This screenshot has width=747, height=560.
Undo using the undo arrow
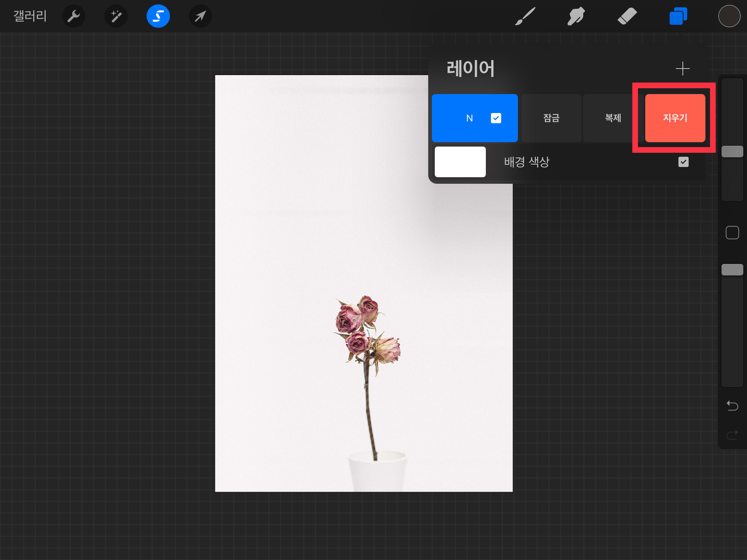[x=732, y=405]
